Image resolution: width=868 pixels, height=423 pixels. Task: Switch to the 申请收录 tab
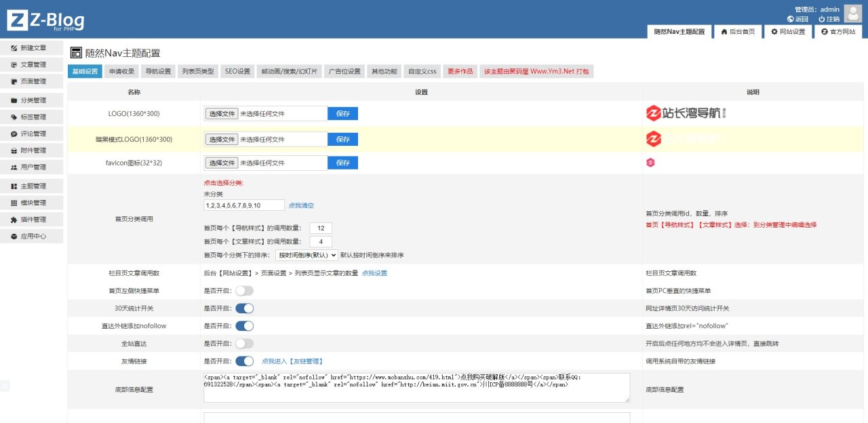click(x=122, y=71)
